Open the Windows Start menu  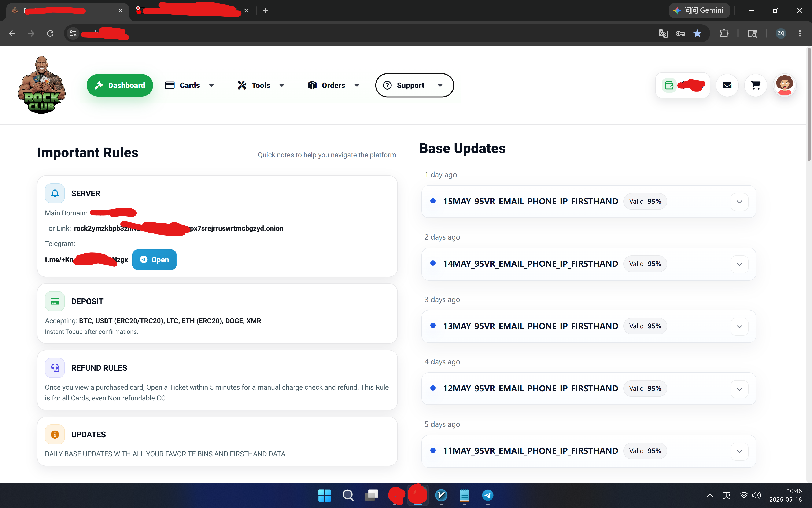point(324,495)
